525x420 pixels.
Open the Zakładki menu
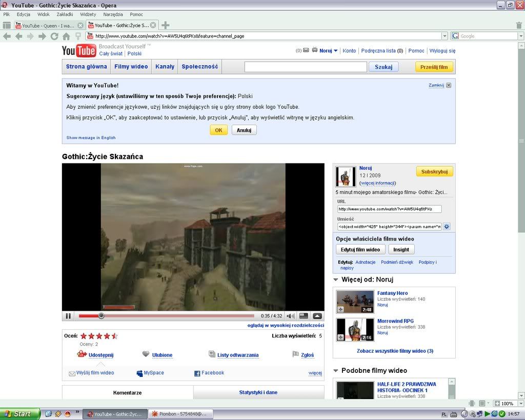pos(65,14)
